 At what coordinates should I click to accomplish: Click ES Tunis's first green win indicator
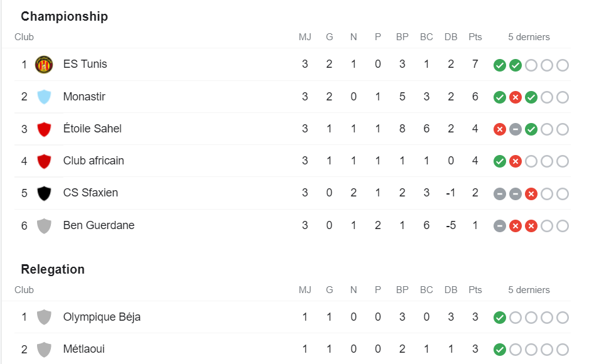coord(500,65)
